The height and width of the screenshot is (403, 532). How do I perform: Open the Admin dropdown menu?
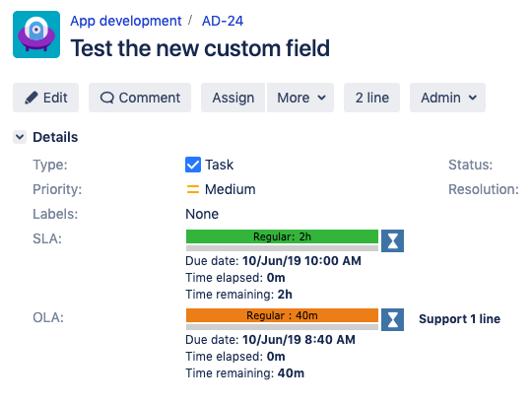click(447, 98)
